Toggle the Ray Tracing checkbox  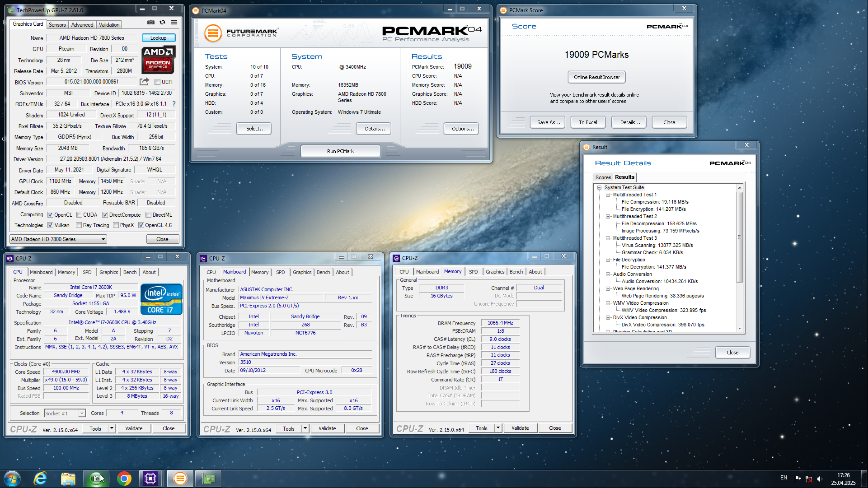coord(79,225)
